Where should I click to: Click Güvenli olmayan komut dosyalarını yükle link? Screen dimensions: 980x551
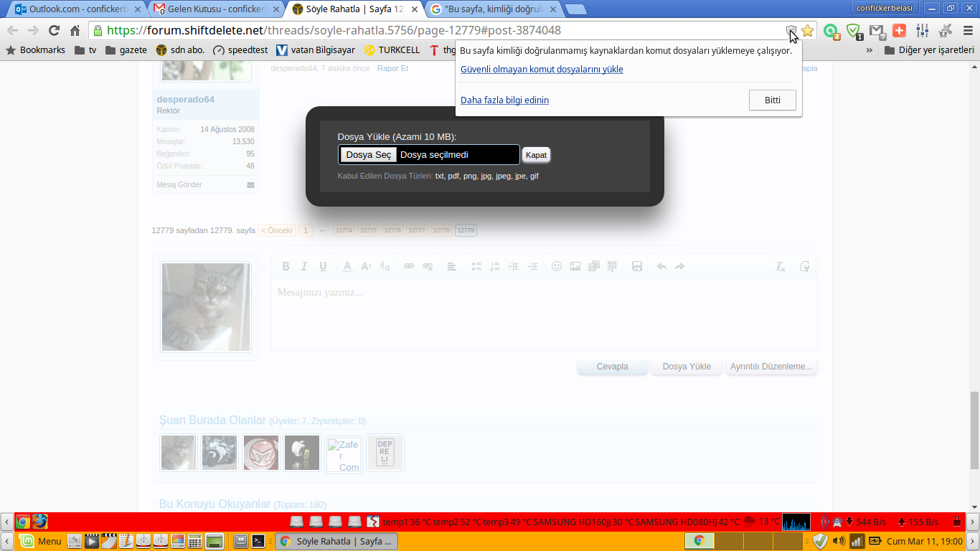[542, 70]
